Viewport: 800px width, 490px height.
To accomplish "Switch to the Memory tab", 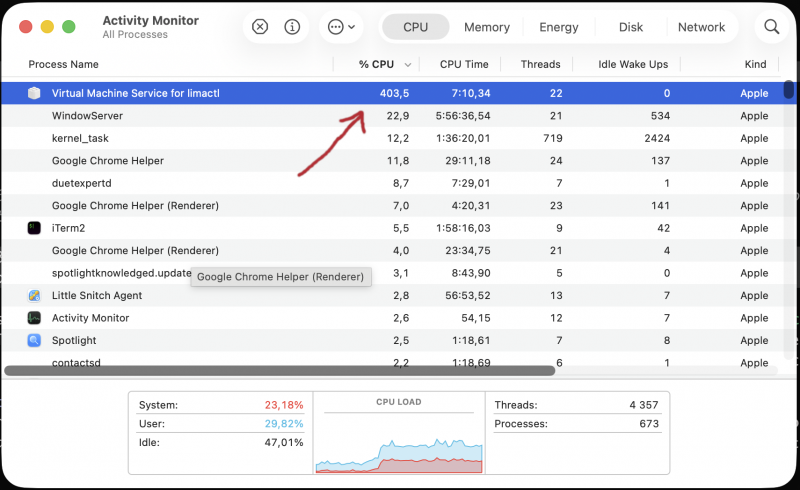I will pos(487,27).
